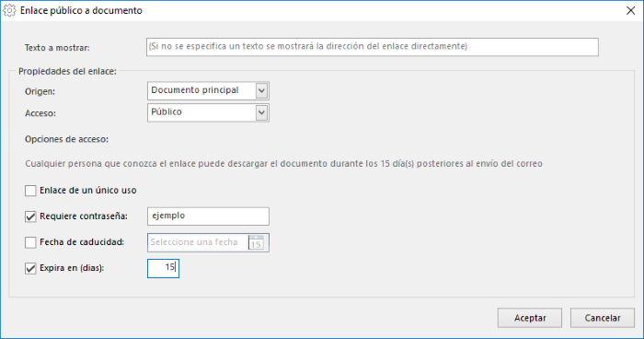644x339 pixels.
Task: Click the Cualquier persona que conozca description text
Action: 283,164
